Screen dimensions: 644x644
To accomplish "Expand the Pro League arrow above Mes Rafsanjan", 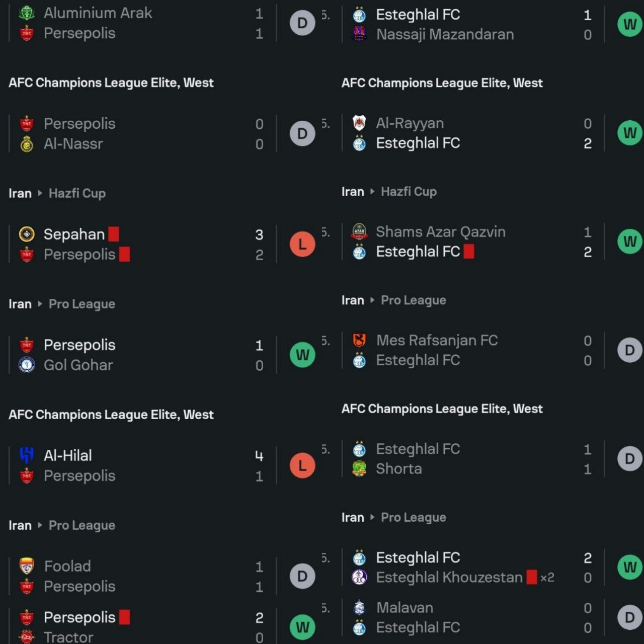I will pos(372,300).
